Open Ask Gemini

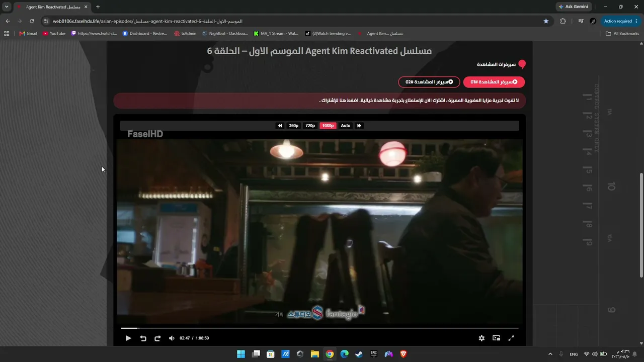[573, 7]
